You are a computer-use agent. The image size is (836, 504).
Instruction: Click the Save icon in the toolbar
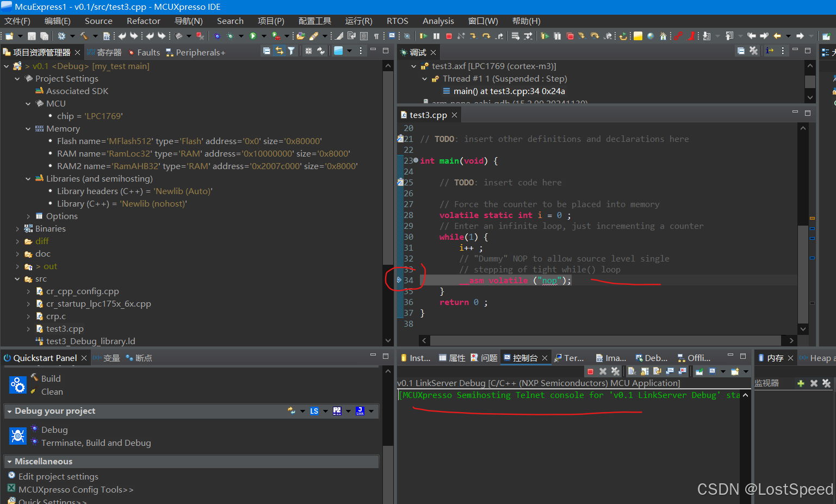pos(32,36)
